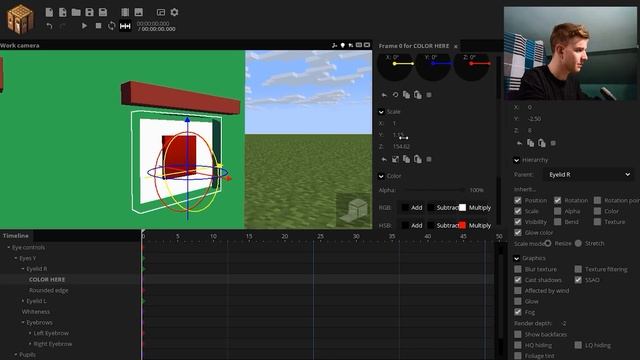Collapse Eye controls in timeline tree
Screen dimensions: 640x360
9,247
